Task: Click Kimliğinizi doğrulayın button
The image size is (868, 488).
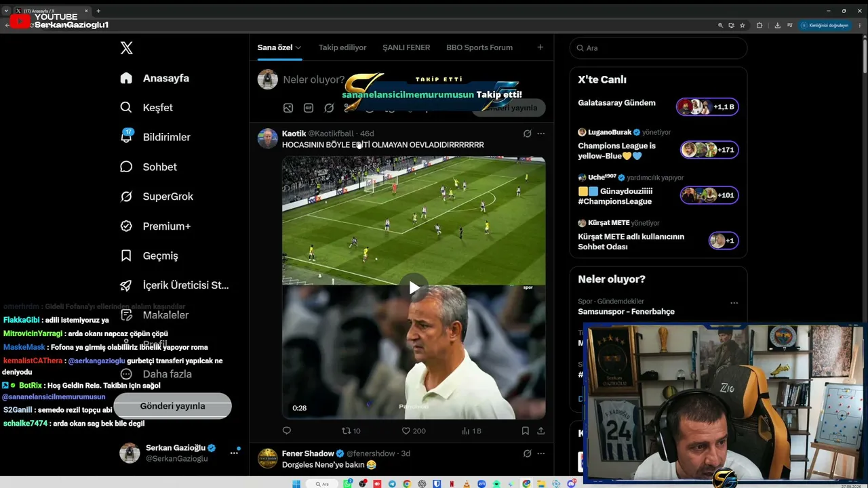Action: pos(825,25)
